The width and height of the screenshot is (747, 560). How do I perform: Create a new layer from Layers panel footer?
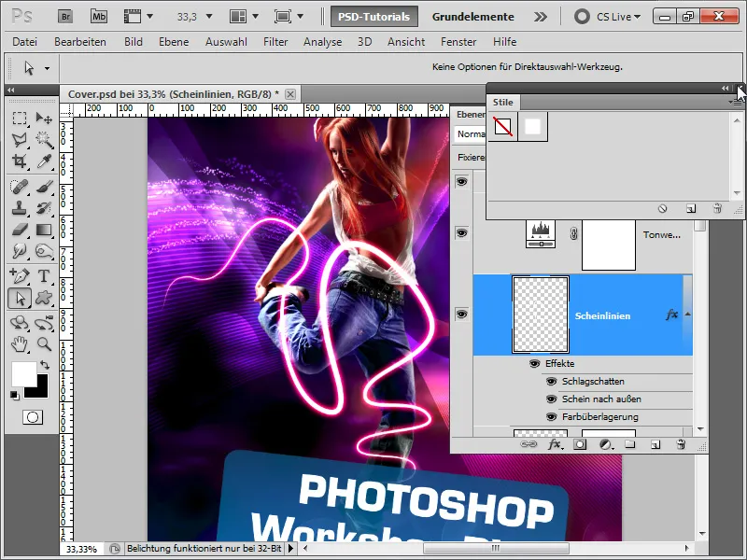(655, 445)
